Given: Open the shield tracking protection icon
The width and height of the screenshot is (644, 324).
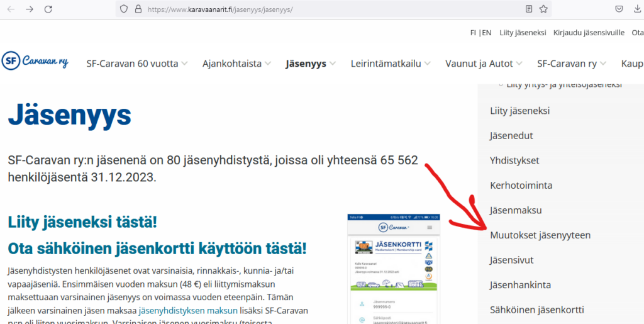Looking at the screenshot, I should click(x=123, y=9).
